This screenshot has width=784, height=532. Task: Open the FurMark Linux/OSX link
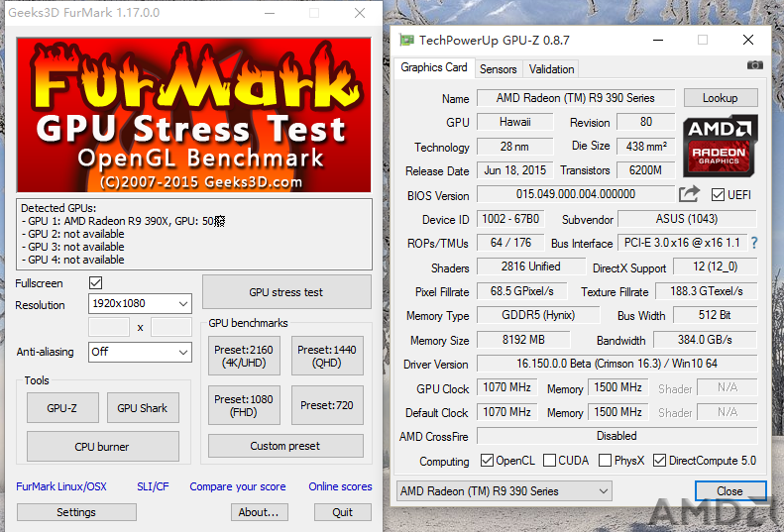61,486
